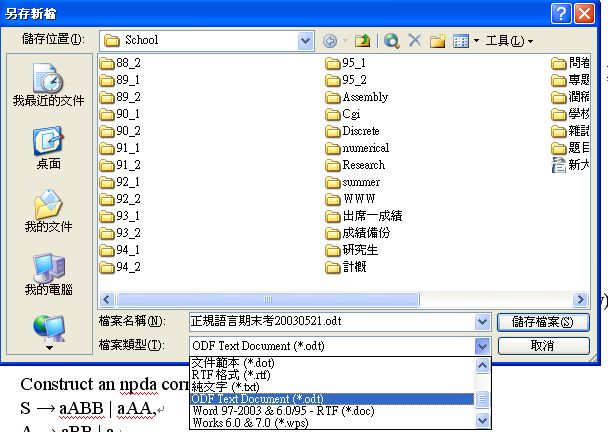Click the Back navigation arrow icon

click(x=330, y=41)
